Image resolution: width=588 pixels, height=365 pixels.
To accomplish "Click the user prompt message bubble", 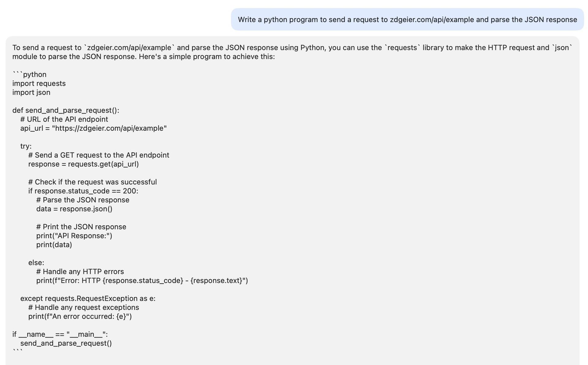I will click(407, 20).
